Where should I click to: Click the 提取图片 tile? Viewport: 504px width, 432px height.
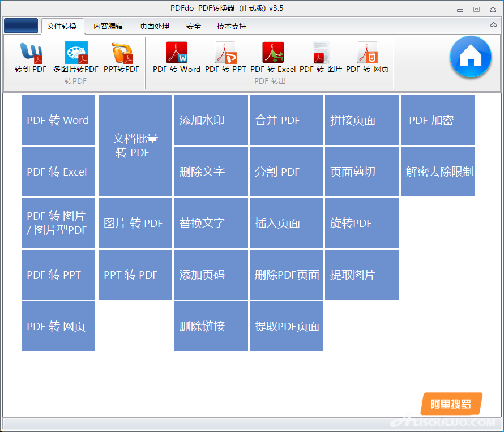(362, 275)
